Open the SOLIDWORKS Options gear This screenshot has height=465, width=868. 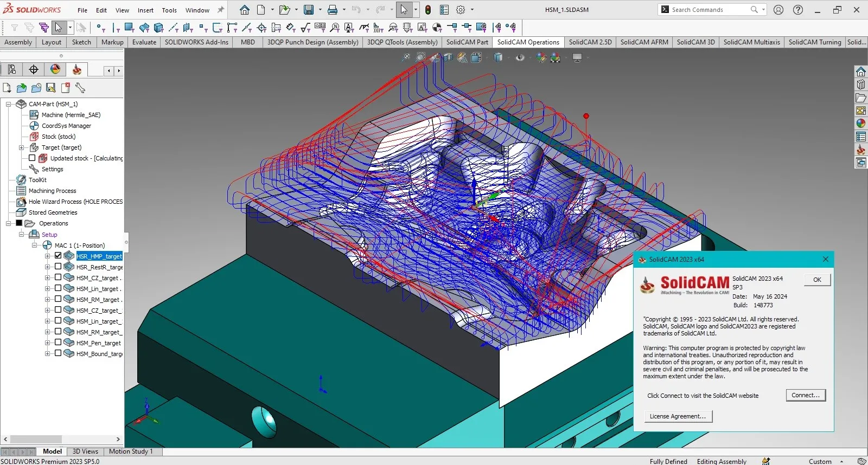pyautogui.click(x=461, y=10)
